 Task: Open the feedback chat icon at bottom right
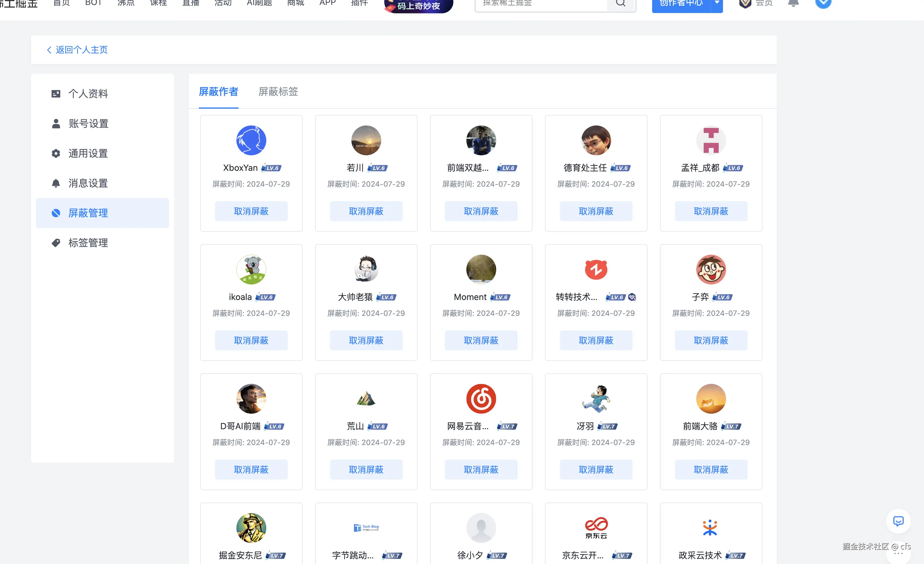pyautogui.click(x=899, y=521)
